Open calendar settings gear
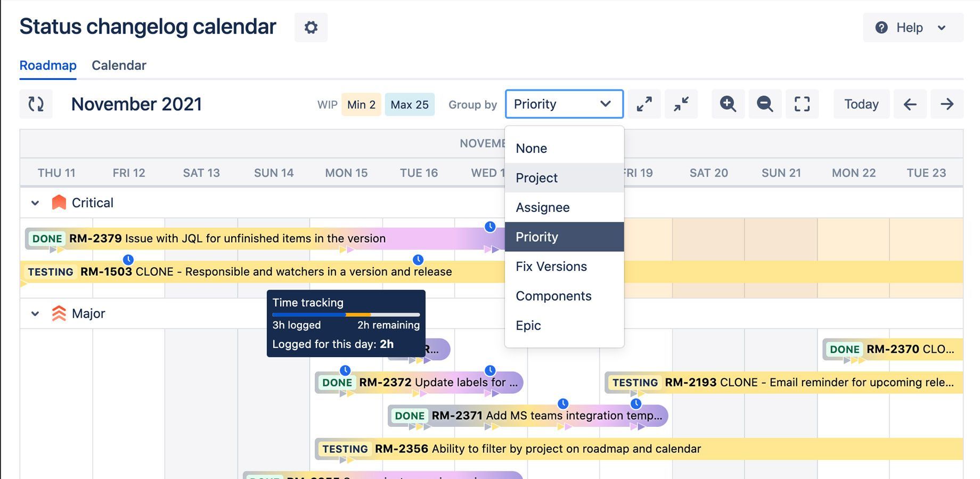 tap(311, 27)
